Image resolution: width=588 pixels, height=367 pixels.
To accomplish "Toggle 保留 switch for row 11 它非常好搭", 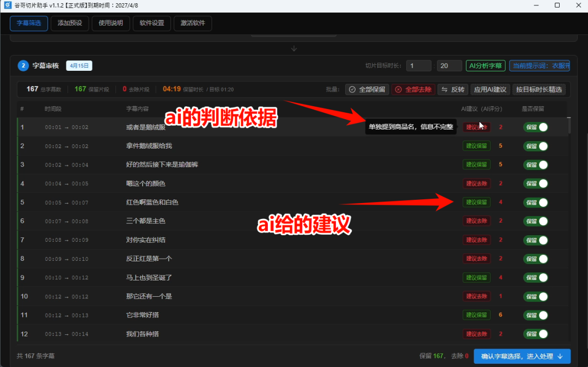I will tap(536, 315).
